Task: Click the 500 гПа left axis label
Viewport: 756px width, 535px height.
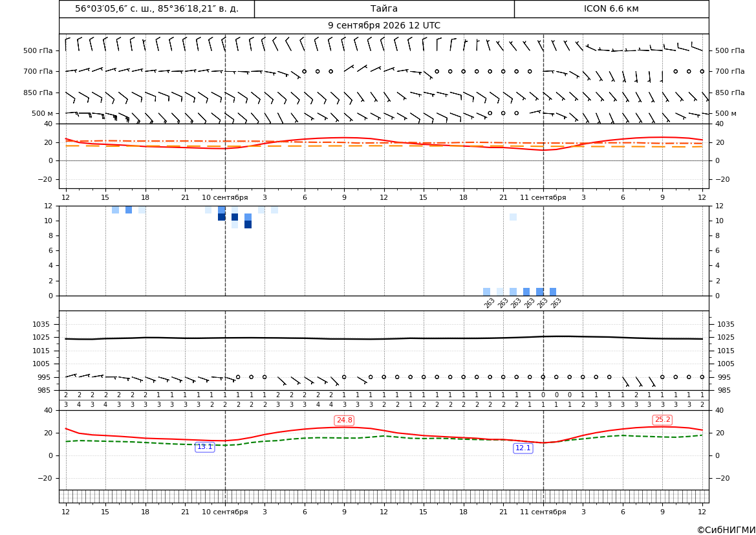Action: click(x=38, y=50)
